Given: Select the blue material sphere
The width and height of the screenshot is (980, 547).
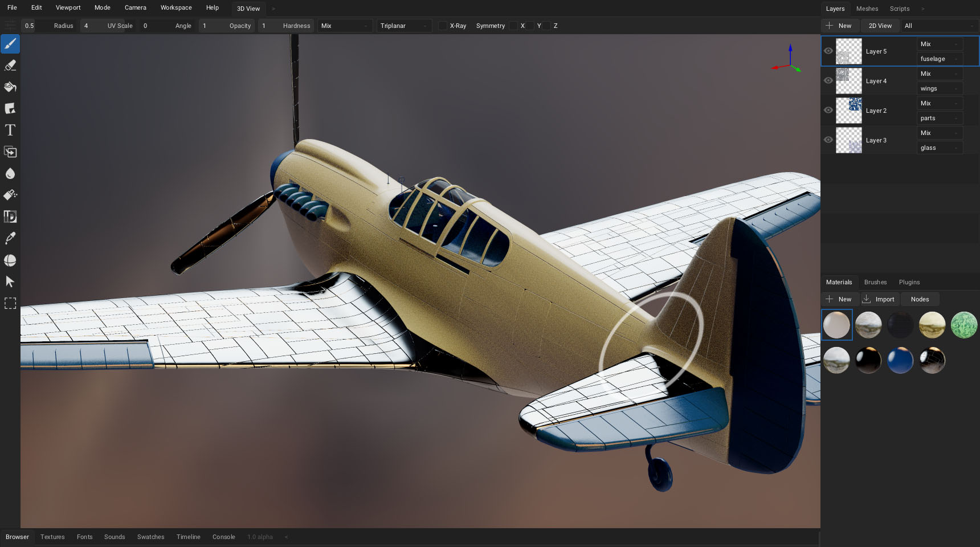Looking at the screenshot, I should coord(900,360).
